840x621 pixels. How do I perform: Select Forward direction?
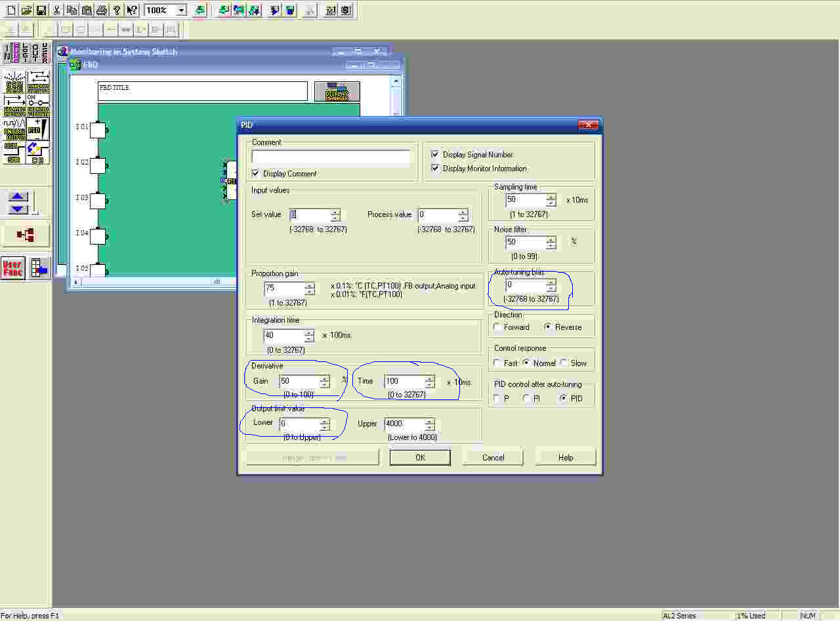coord(498,327)
